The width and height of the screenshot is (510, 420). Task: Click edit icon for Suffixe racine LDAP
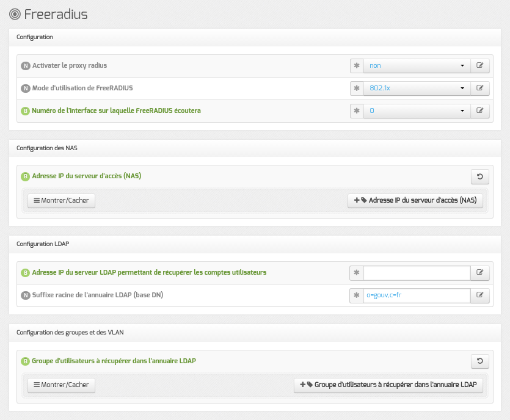(479, 295)
